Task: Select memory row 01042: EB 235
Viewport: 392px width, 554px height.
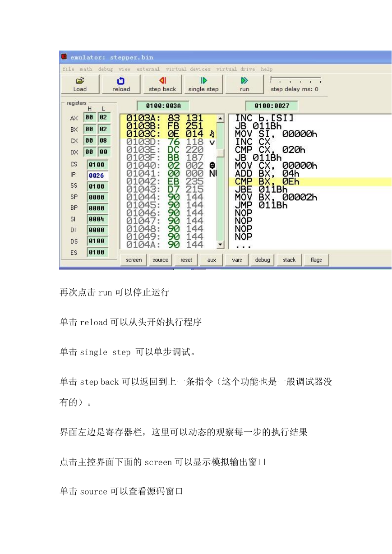Action: 168,181
